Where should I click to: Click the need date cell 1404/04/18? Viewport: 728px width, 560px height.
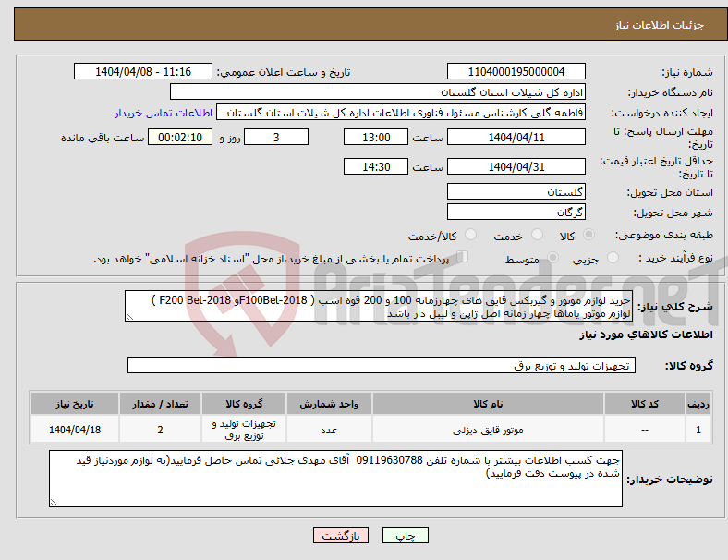(74, 430)
